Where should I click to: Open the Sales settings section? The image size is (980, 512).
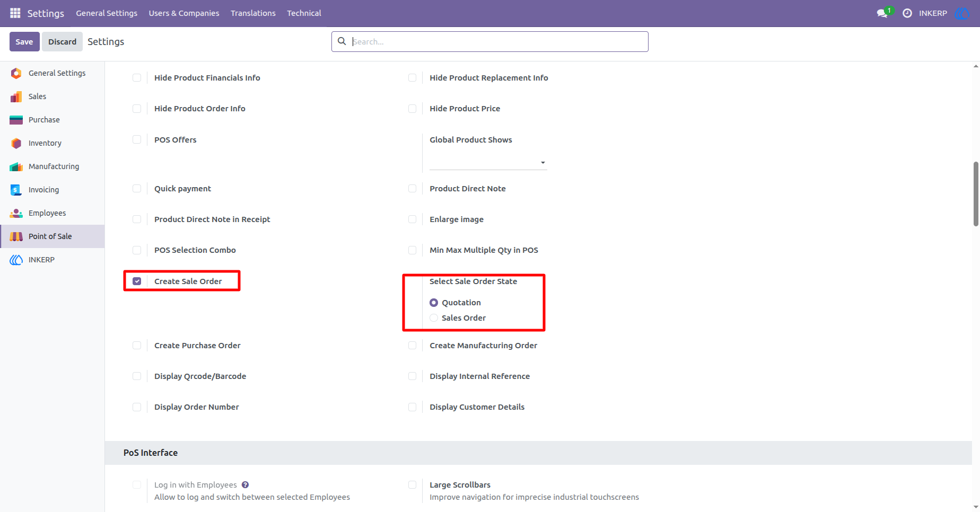pos(52,96)
